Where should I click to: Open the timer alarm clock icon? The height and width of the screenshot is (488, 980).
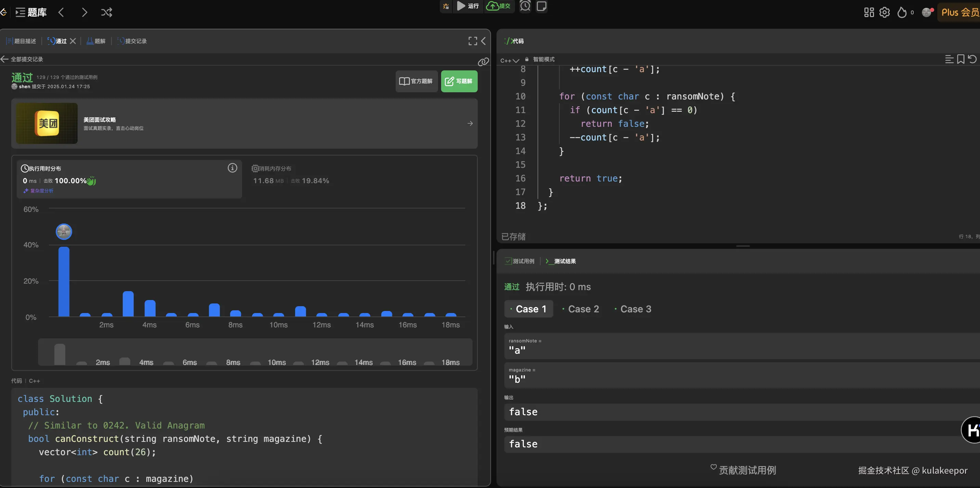coord(525,6)
